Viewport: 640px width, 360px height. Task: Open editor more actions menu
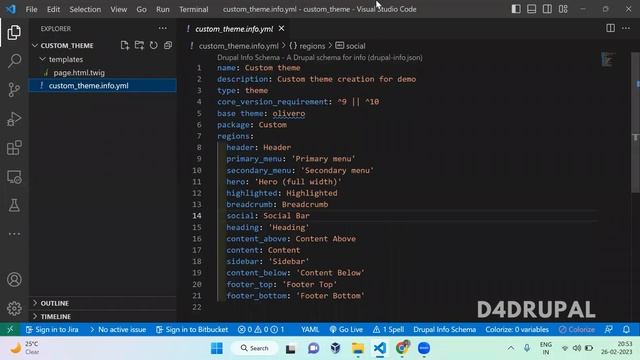[x=626, y=28]
